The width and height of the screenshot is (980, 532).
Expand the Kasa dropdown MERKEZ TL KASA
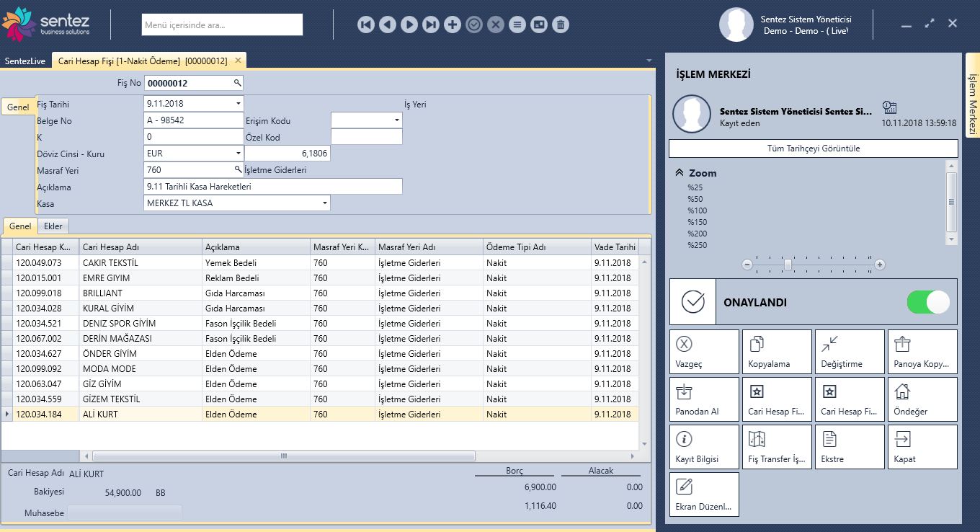(x=324, y=203)
